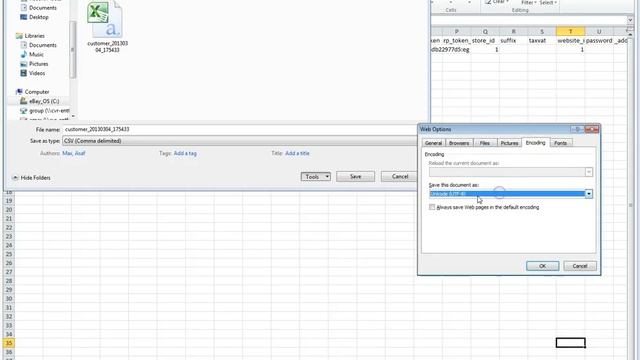Expand the Excel formula bar arrow
This screenshot has width=640, height=360.
(630, 20)
